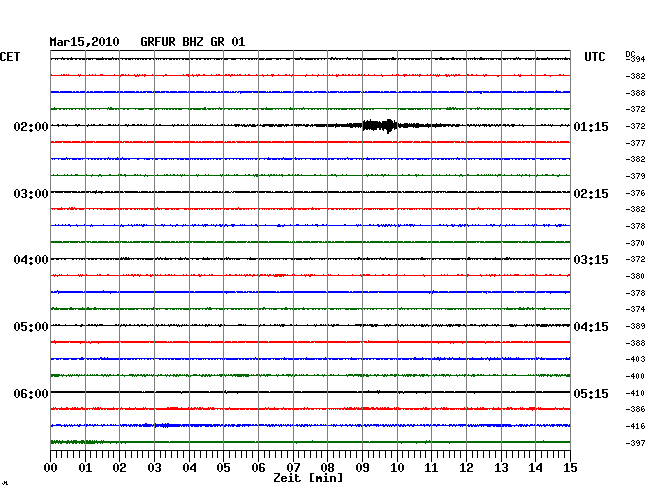This screenshot has height=494, width=650.
Task: Click the 04:15 UTC time label
Action: tap(591, 327)
